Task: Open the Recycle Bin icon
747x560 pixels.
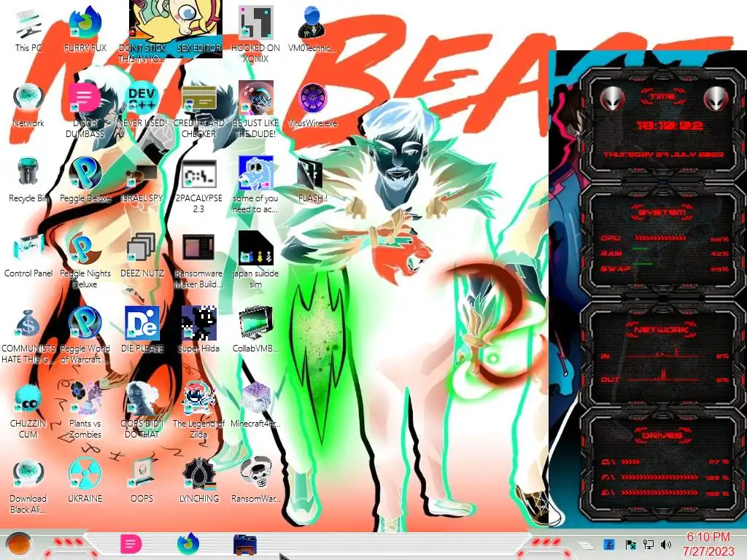Action: (28, 180)
